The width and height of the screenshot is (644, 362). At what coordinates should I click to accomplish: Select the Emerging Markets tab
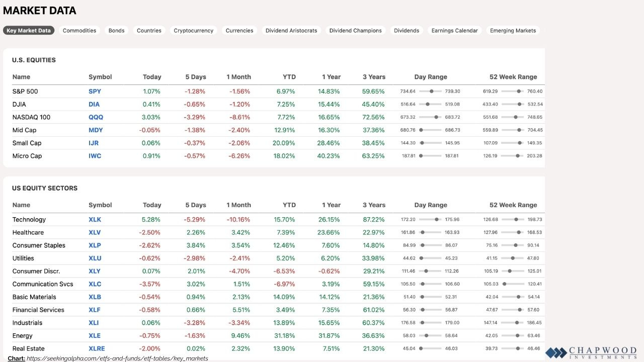click(x=513, y=31)
